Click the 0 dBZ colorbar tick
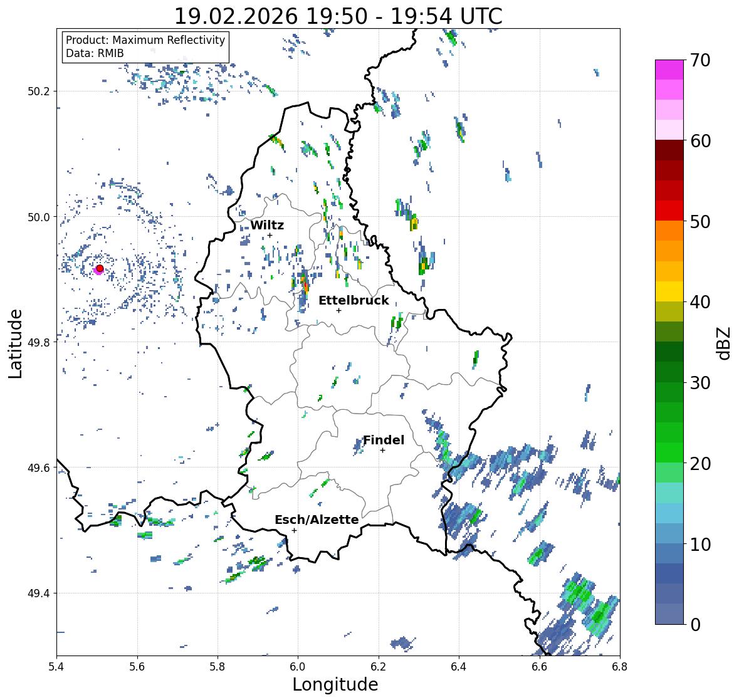The width and height of the screenshot is (739, 700). 695,625
